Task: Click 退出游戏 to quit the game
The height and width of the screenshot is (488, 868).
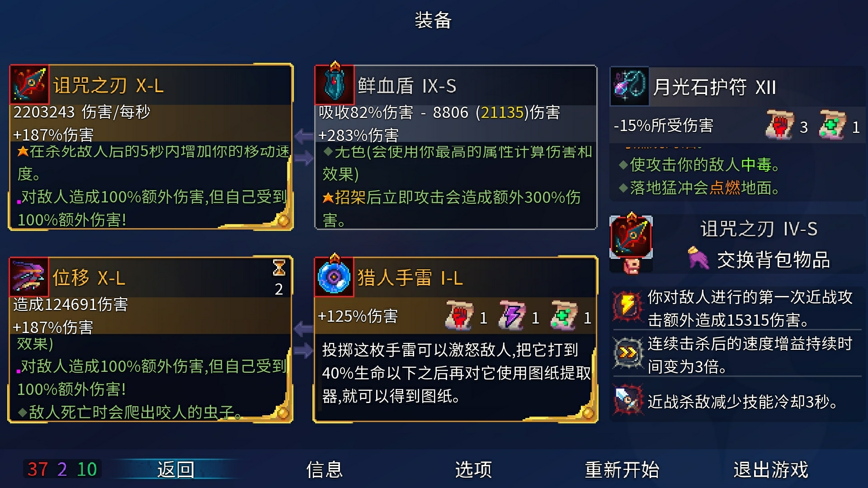Action: tap(771, 469)
